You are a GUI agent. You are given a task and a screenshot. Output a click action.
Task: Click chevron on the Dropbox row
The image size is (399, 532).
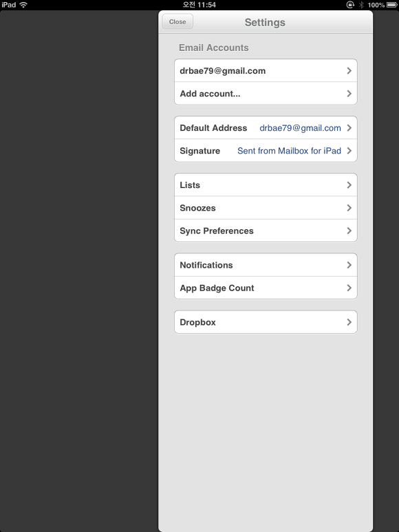349,322
